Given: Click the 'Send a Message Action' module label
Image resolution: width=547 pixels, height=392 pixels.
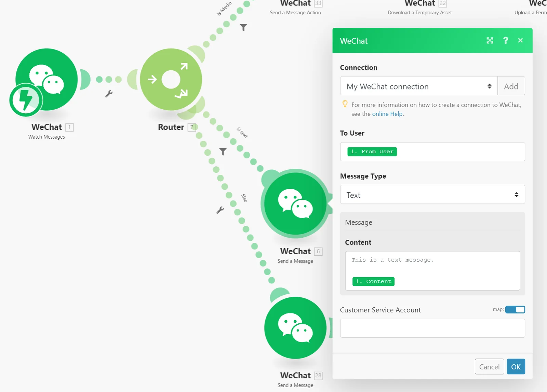Looking at the screenshot, I should click(x=295, y=13).
